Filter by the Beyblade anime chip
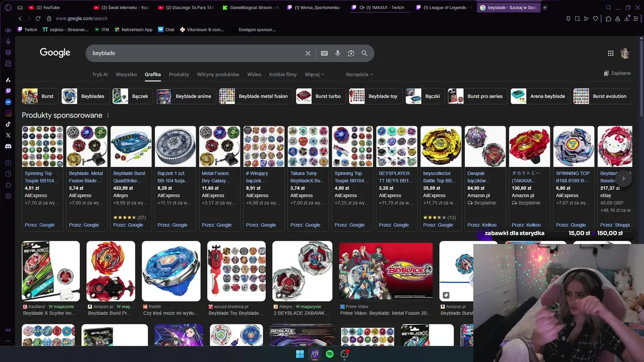The image size is (644, 362). pyautogui.click(x=186, y=96)
